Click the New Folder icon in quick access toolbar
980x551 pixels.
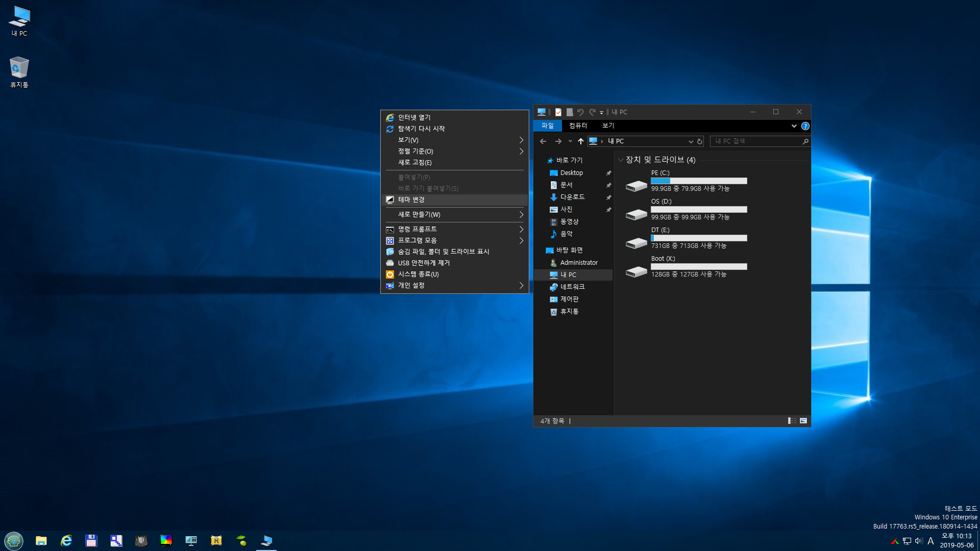[x=570, y=112]
